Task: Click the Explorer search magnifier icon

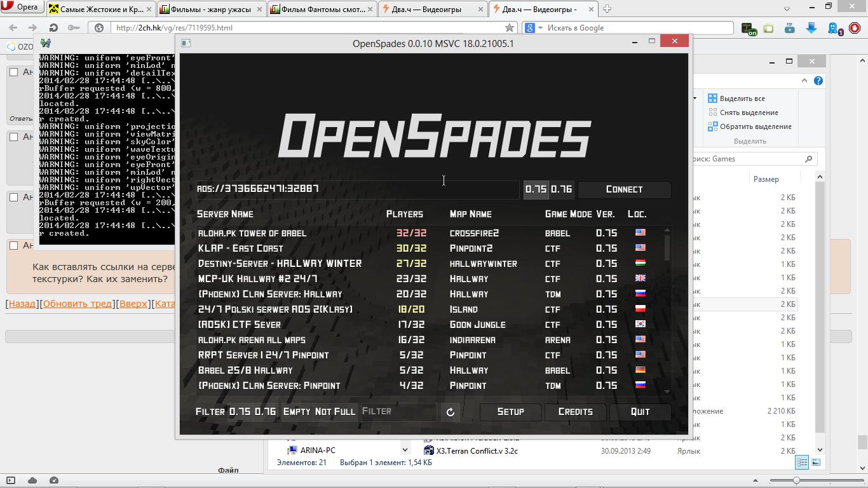Action: 808,159
